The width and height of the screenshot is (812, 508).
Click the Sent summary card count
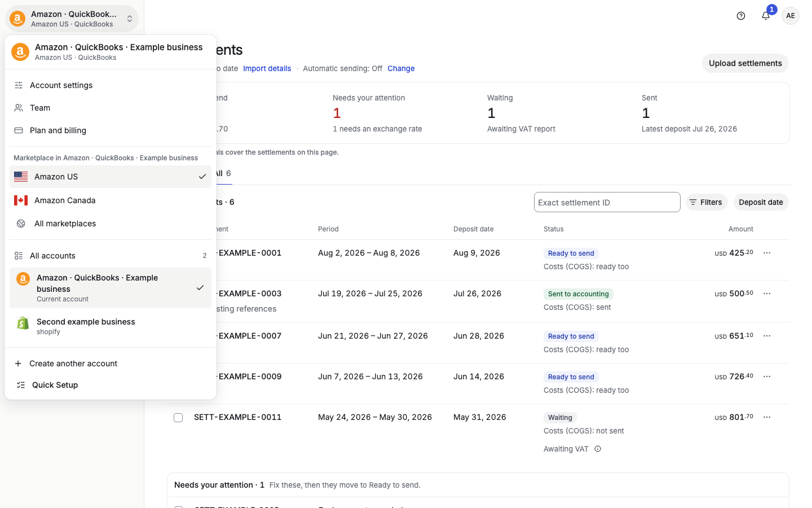[646, 113]
